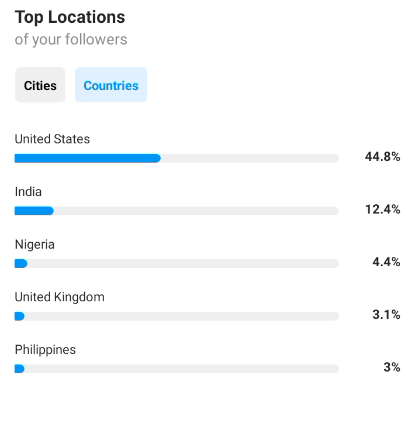
Task: Click the blue filled United States bar
Action: click(88, 158)
